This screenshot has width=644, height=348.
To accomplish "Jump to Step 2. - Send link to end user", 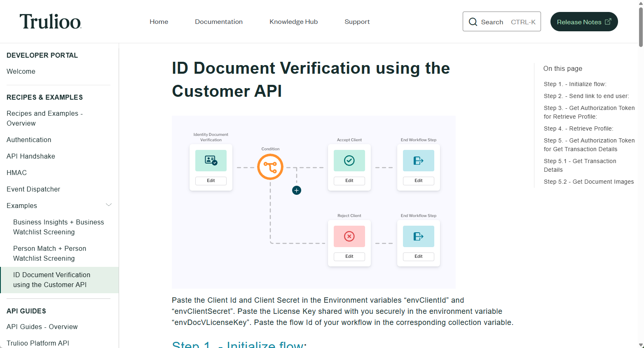I will coord(586,96).
